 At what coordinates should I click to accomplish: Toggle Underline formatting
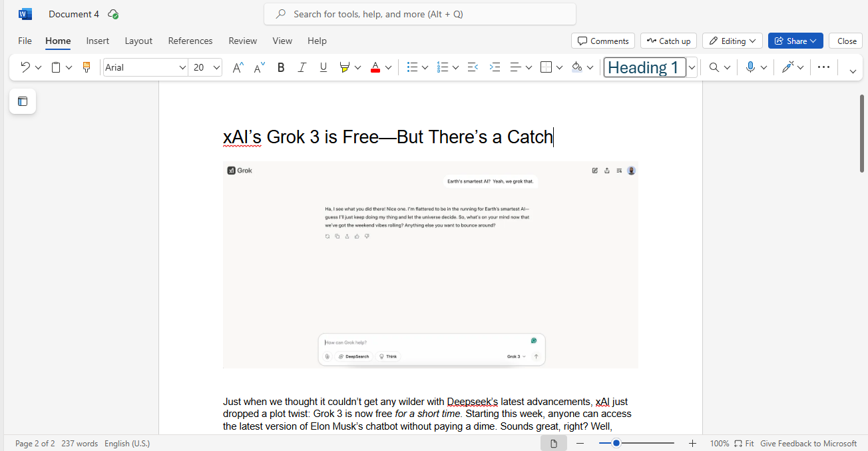(324, 67)
